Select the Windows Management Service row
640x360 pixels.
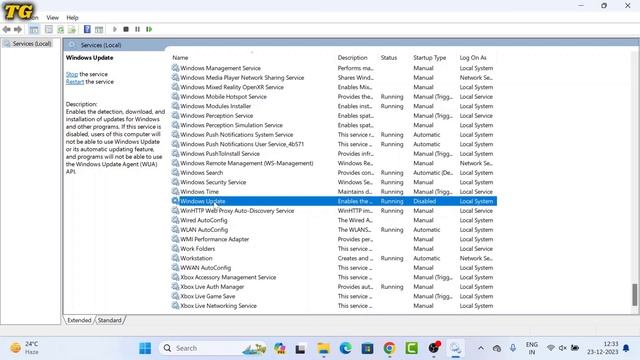tap(334, 68)
